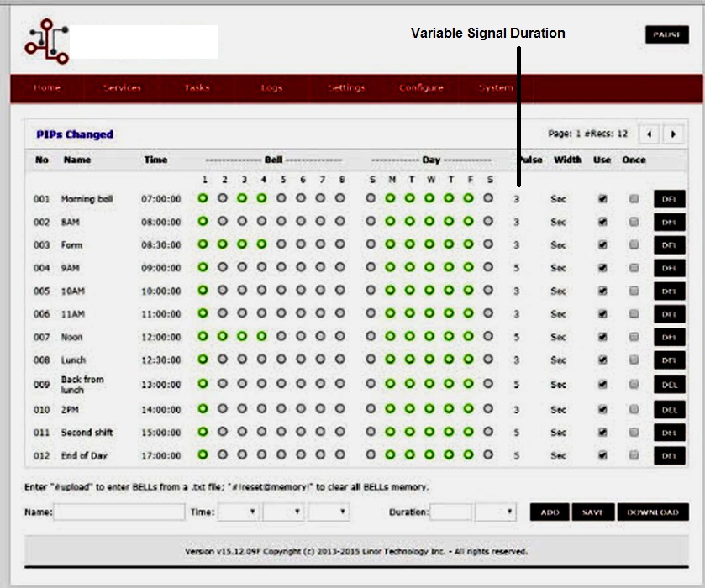Open the Configure menu
The height and width of the screenshot is (588, 705).
point(421,88)
